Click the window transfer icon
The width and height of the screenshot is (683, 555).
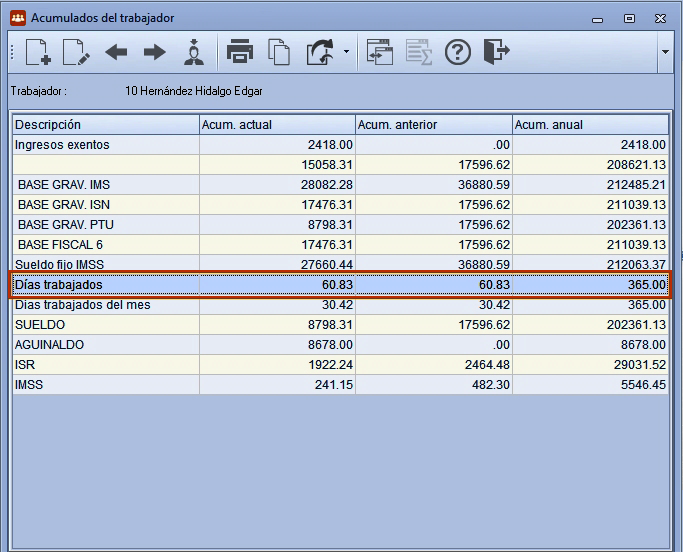tap(379, 52)
